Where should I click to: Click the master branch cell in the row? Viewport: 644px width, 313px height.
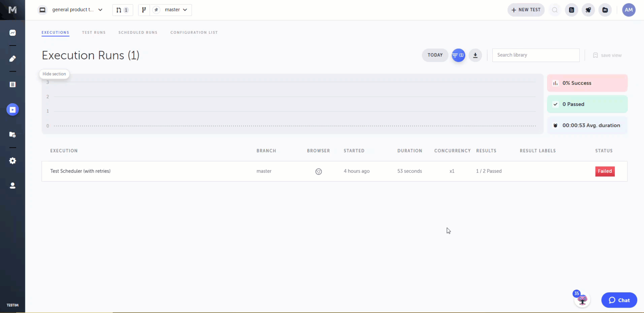point(264,171)
